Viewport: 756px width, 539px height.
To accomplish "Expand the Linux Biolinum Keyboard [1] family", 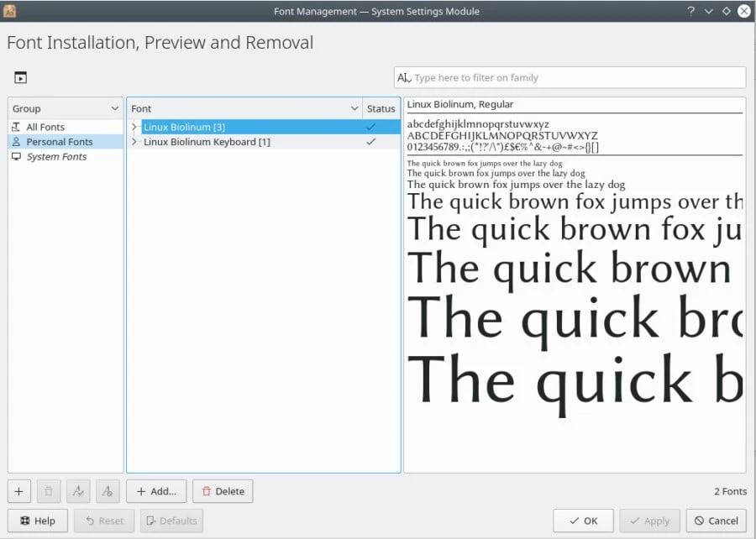I will click(134, 142).
